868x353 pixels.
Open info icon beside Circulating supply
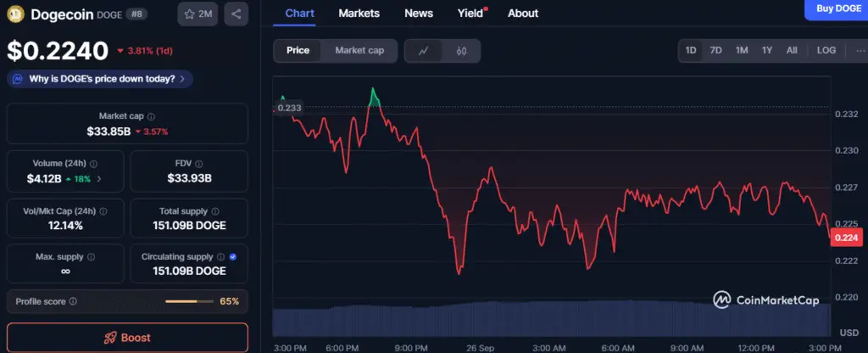pos(220,257)
